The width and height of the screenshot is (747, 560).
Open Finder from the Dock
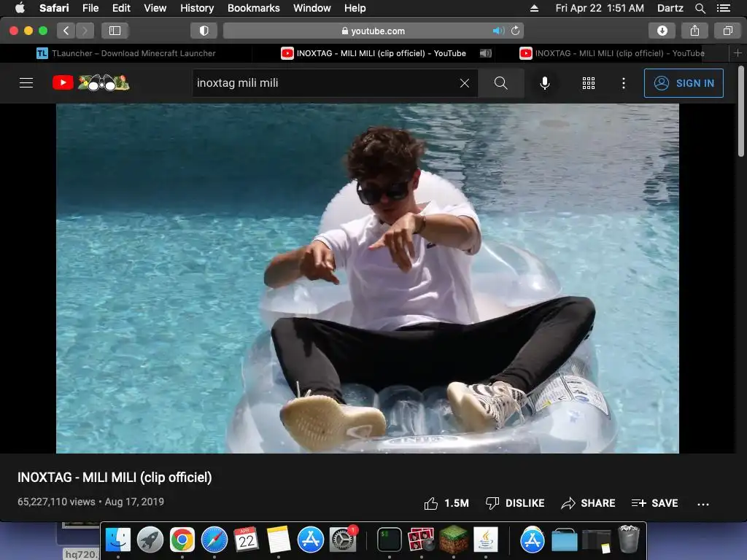tap(117, 540)
